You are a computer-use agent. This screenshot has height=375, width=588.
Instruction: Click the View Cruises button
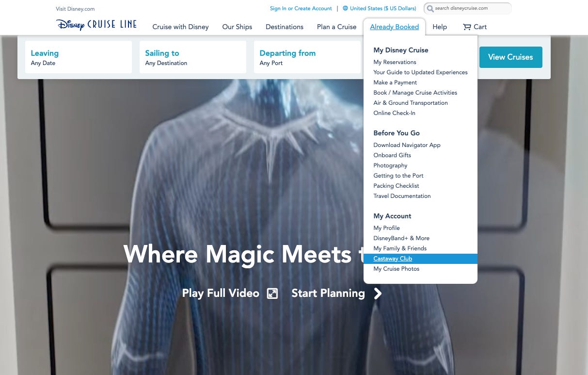coord(510,57)
